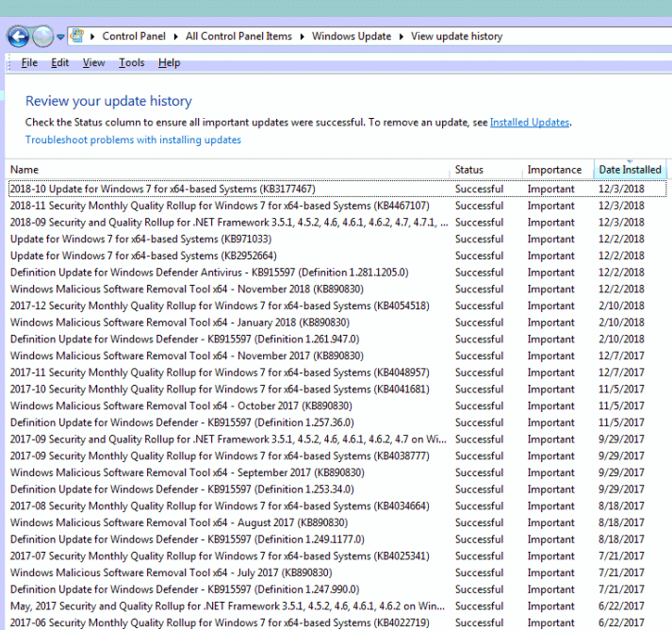Click the Back navigation arrow button

(x=18, y=37)
